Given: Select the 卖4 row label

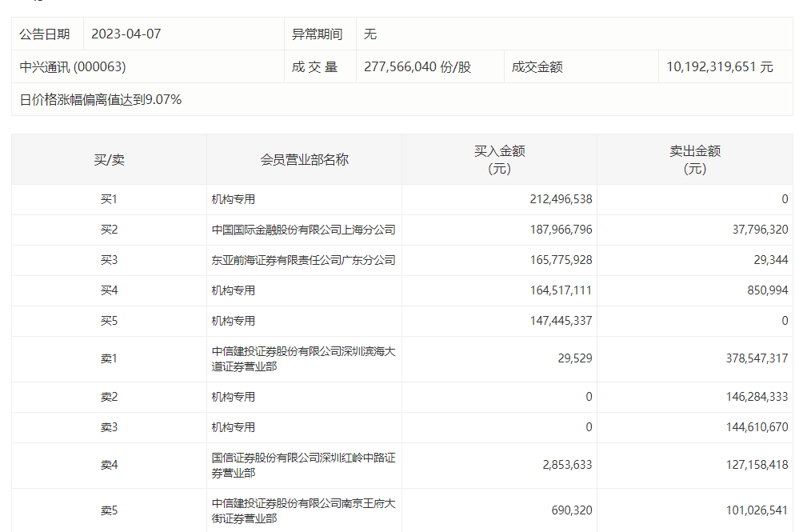Looking at the screenshot, I should click(x=109, y=465).
